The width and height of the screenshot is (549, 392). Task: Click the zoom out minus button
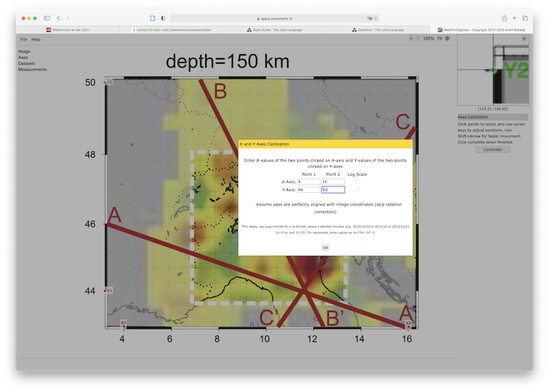point(418,39)
